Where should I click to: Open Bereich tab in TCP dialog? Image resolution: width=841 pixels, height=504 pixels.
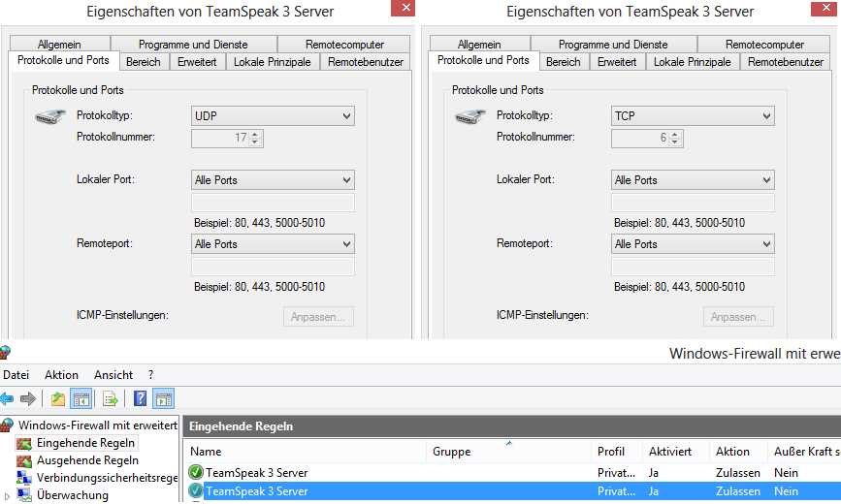[x=564, y=62]
